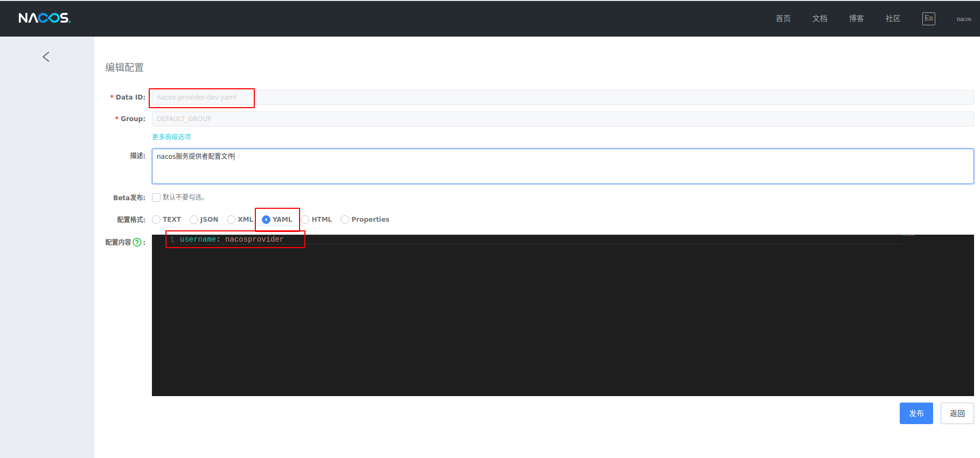The height and width of the screenshot is (458, 980).
Task: Click the Group input field
Action: pyautogui.click(x=562, y=119)
